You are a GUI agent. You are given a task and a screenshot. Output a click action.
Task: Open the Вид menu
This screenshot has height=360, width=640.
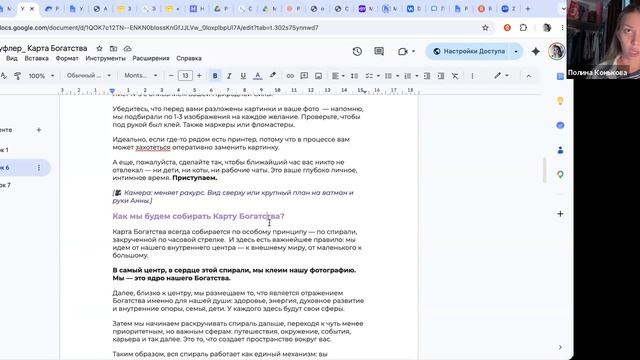tap(12, 58)
